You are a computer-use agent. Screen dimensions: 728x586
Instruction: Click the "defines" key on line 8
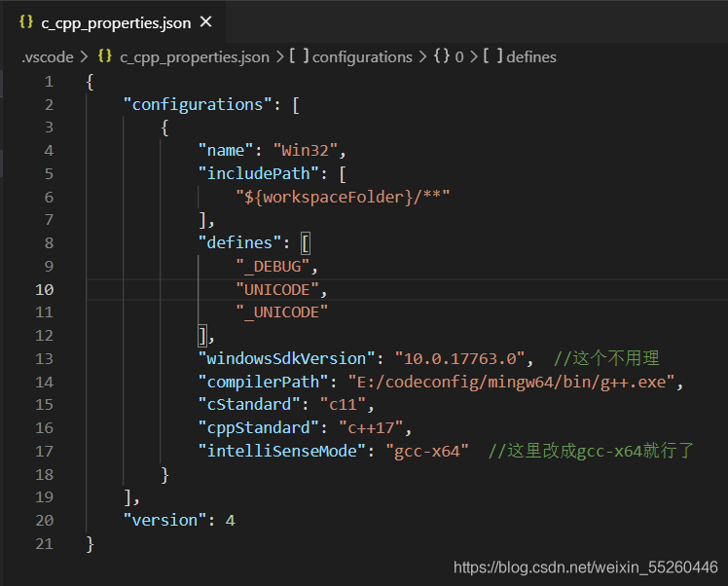(239, 242)
